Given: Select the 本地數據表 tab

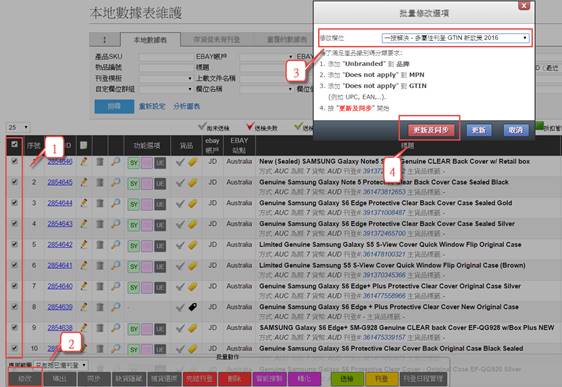Looking at the screenshot, I should (150, 40).
